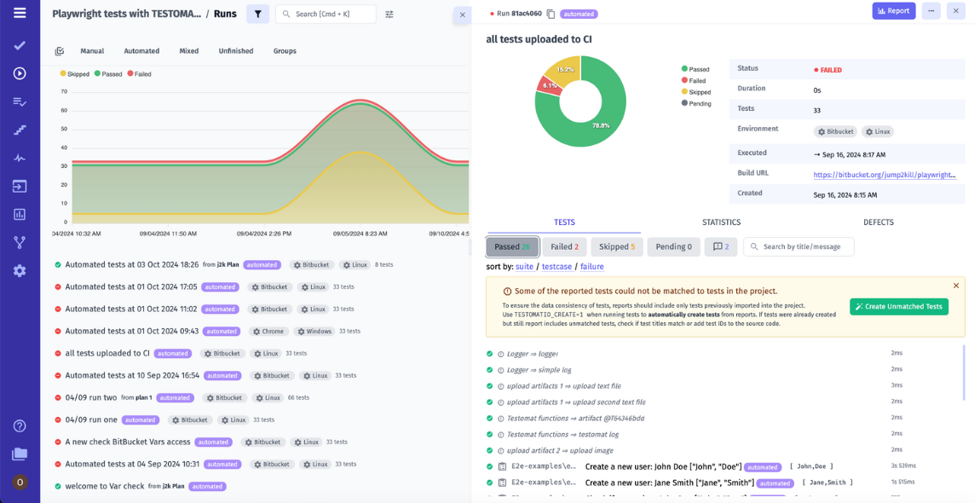Open the Analytics chart icon in sidebar
The height and width of the screenshot is (503, 980).
[20, 214]
